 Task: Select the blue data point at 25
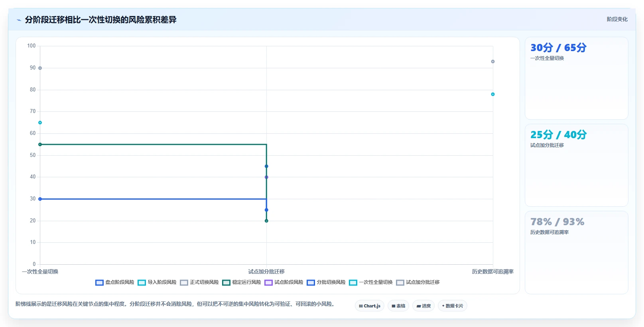pos(266,210)
